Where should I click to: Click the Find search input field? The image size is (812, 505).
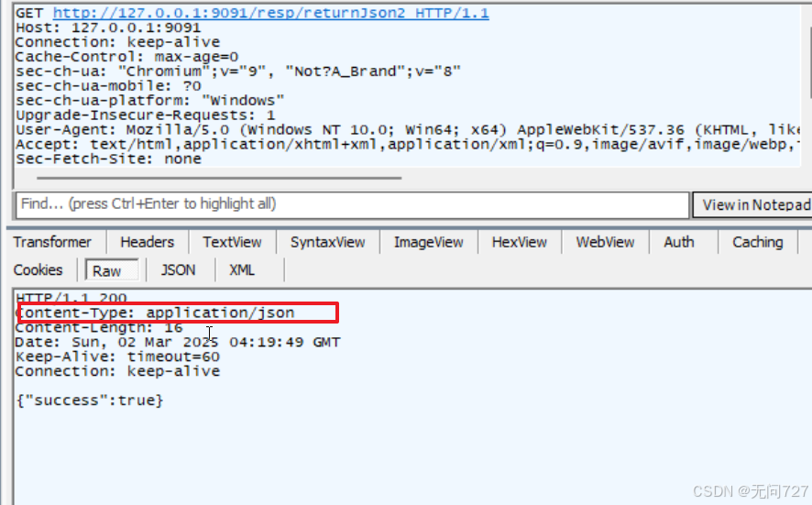tap(352, 205)
